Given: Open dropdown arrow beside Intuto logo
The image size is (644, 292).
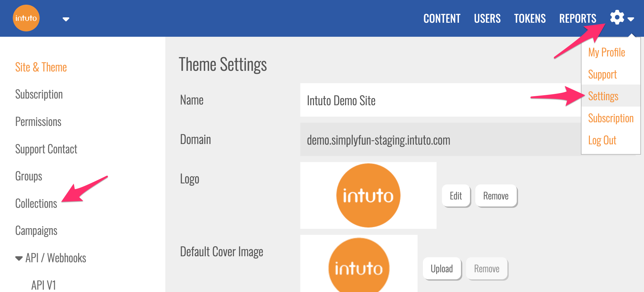Looking at the screenshot, I should [66, 19].
